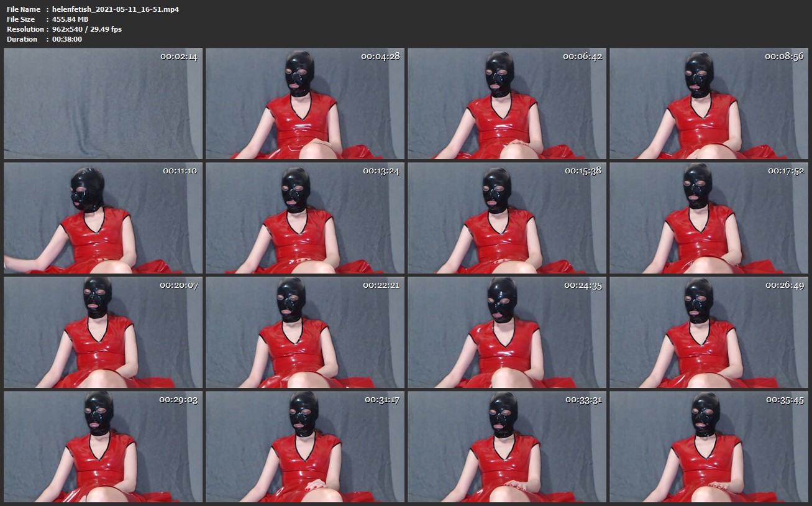Select the thumbnail at timestamp 00:20:07
Screen dimensions: 812x506
[103, 333]
